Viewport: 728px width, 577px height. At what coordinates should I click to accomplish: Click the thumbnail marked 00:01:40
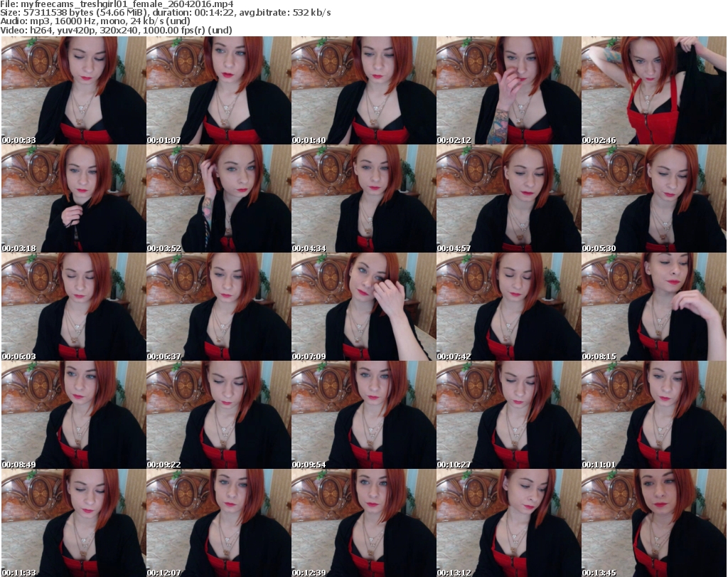[363, 90]
